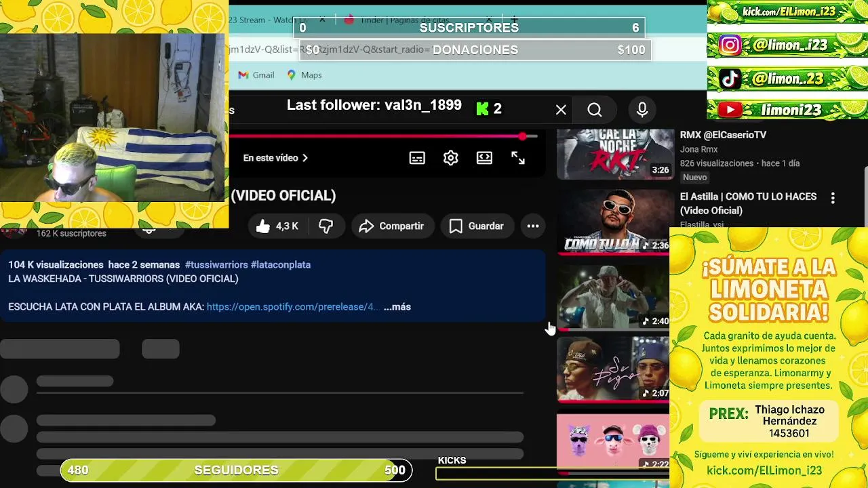Open more actions beside Guardar
Screen dimensions: 868x488
point(533,226)
